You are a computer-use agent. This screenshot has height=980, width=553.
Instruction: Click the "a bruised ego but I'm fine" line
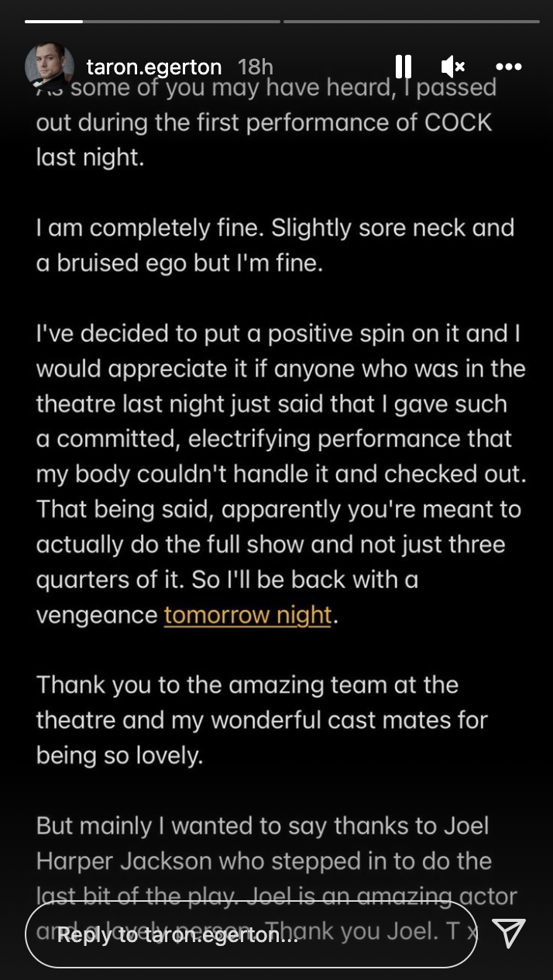[x=178, y=263]
